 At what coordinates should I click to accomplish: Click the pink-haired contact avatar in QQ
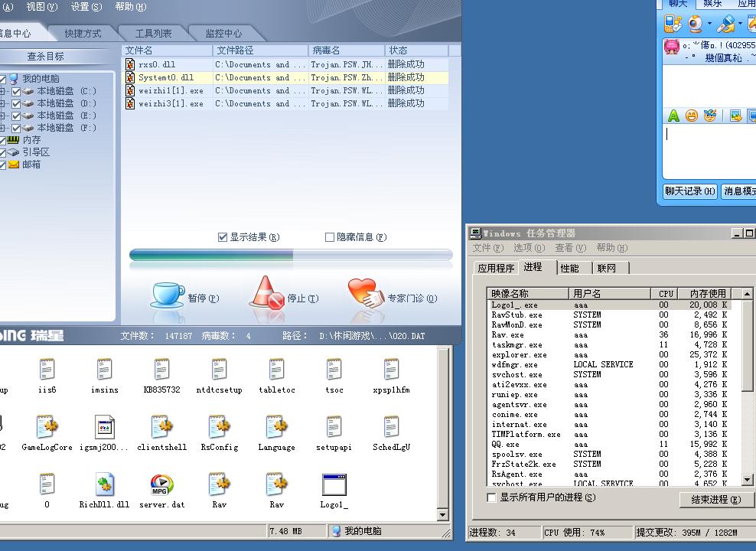[672, 47]
